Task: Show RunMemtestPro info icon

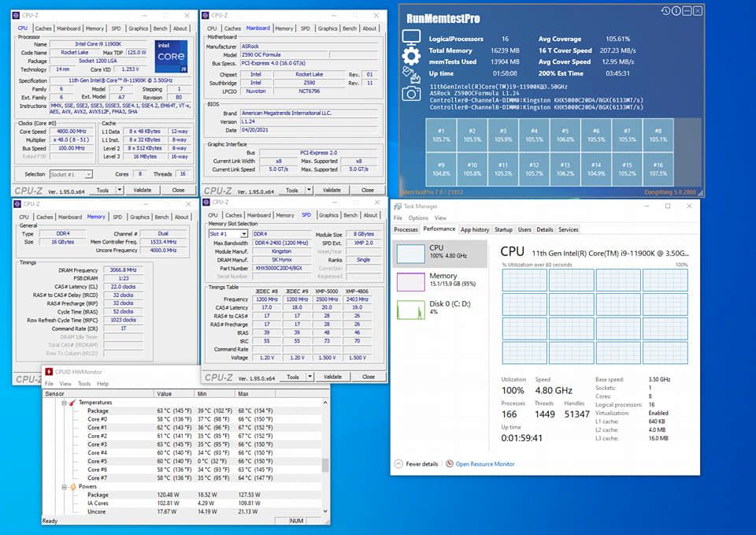Action: [x=676, y=10]
